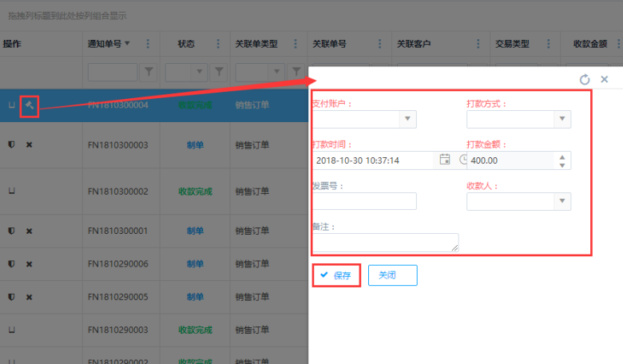Click the 发票号 input field

coord(364,201)
